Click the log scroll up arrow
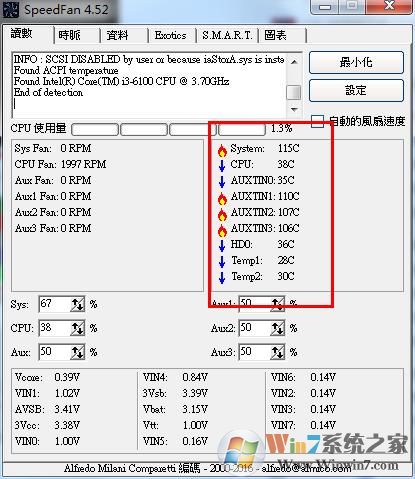The image size is (415, 479). coord(294,62)
